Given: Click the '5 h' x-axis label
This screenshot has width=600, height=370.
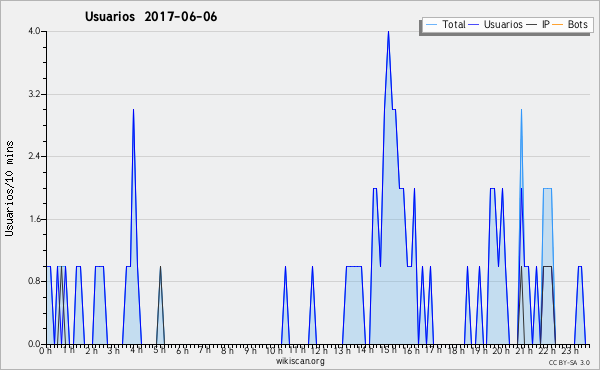Looking at the screenshot, I should [x=159, y=350].
